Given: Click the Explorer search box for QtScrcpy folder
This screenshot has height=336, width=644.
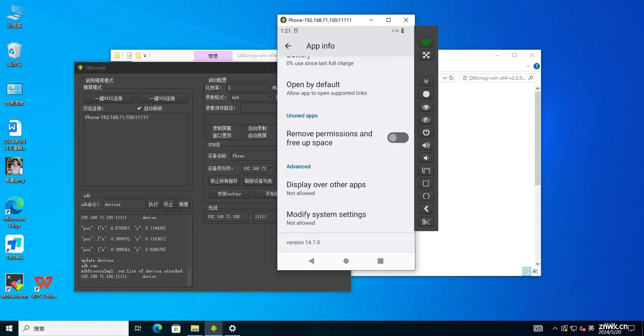Looking at the screenshot, I should click(x=497, y=78).
